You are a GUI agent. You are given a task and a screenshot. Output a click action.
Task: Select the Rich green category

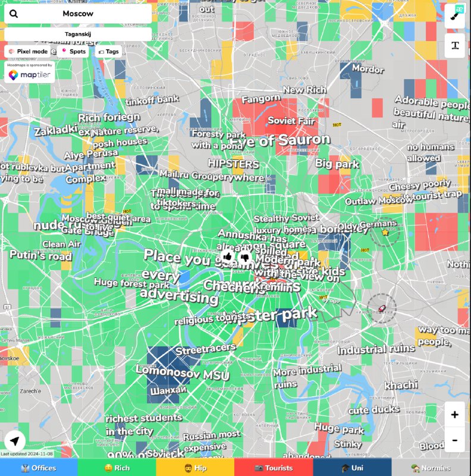point(117,468)
